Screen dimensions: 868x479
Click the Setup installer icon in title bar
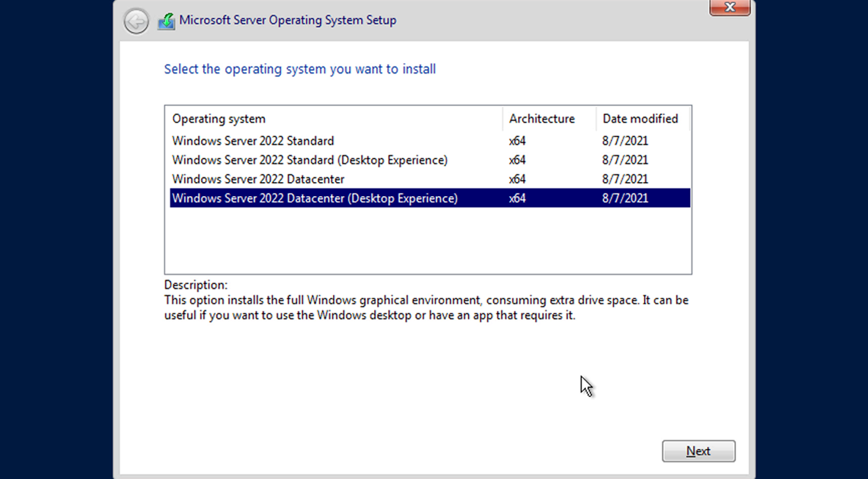tap(165, 21)
